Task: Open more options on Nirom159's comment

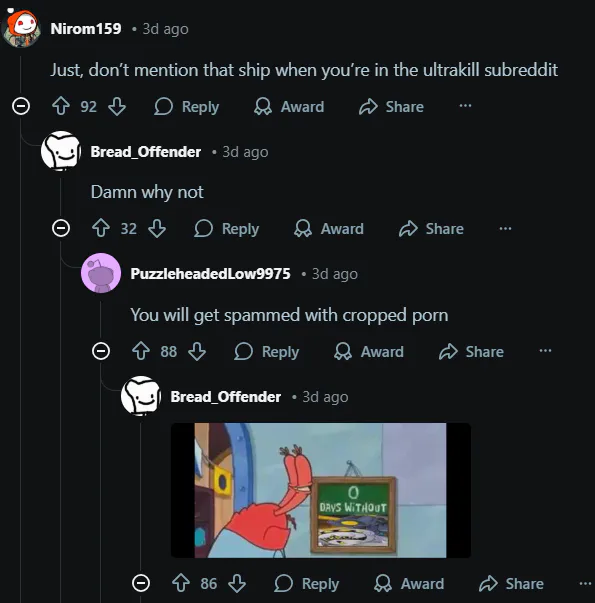Action: pos(465,106)
